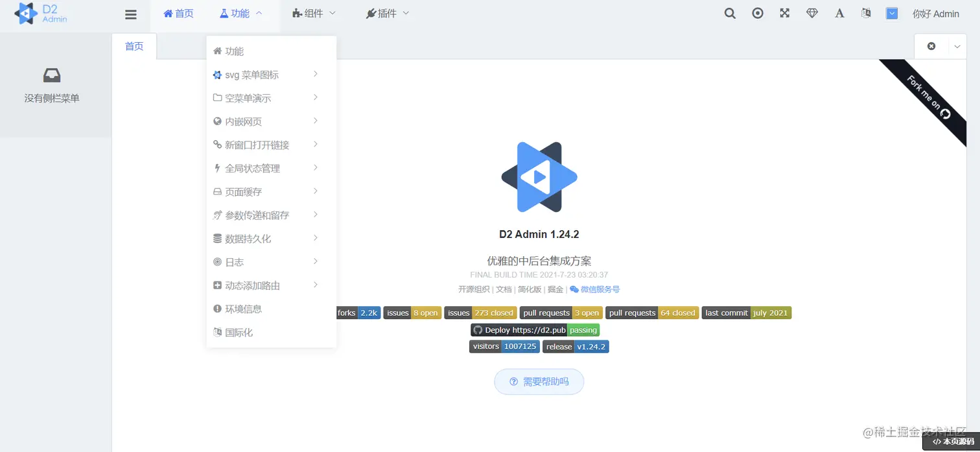Click the 需要帮助吗 button

539,381
